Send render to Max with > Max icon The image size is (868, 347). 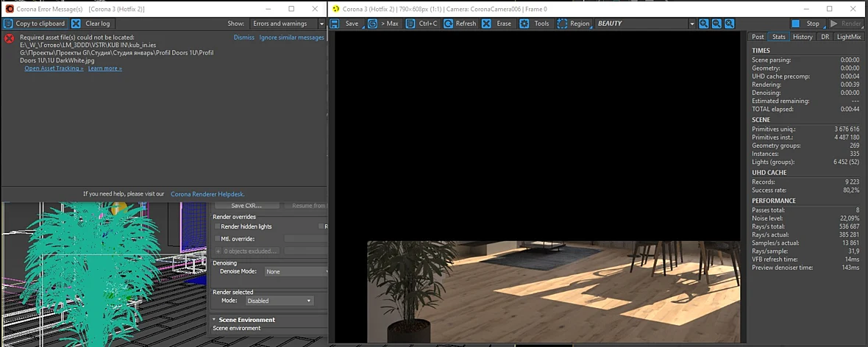tap(372, 24)
